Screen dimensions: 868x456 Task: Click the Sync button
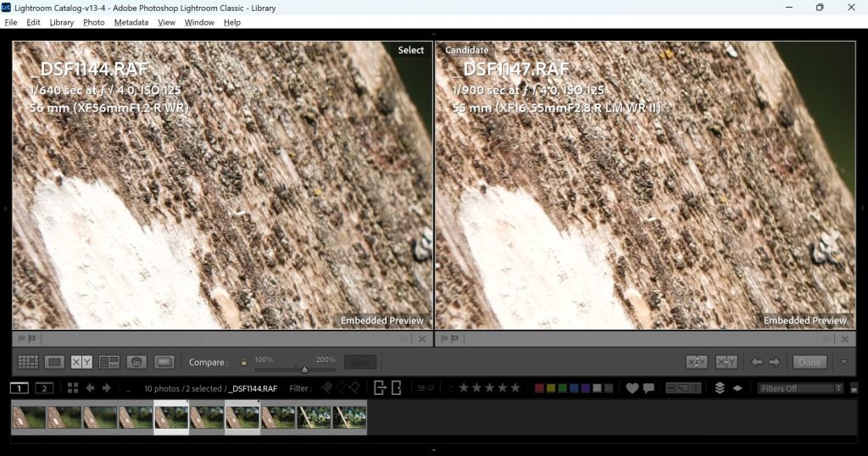[359, 363]
